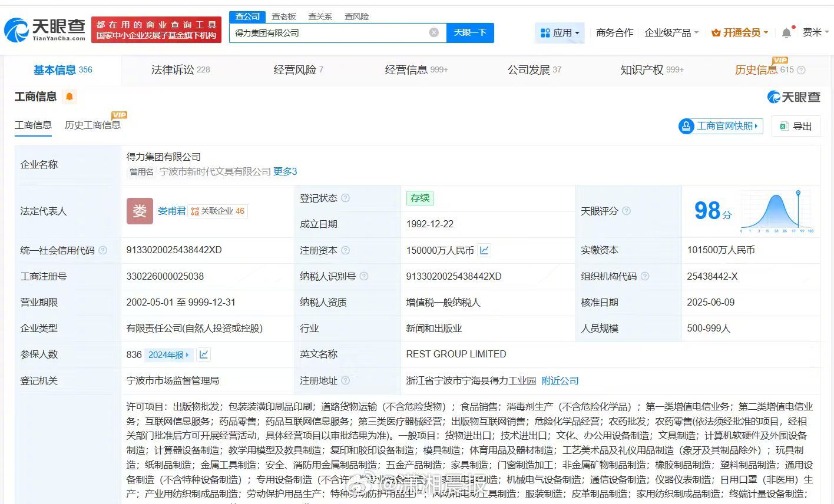Select the 历史工商信息 sub-tab
834x504 pixels.
(x=92, y=125)
